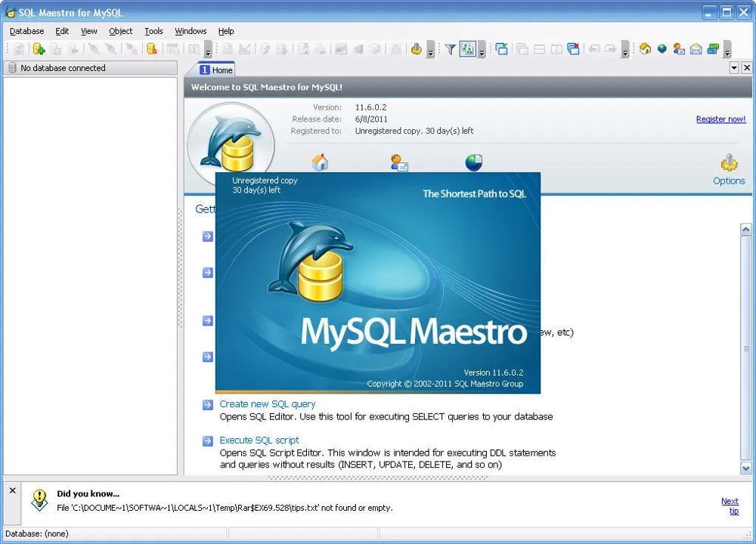This screenshot has height=544, width=756.
Task: Click the scroll down arrow of the Welcome page
Action: click(x=746, y=468)
